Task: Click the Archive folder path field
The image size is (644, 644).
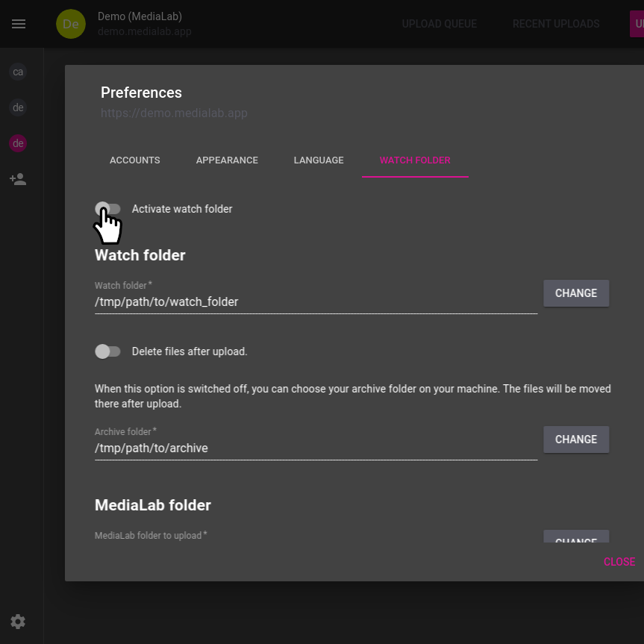Action: tap(316, 448)
